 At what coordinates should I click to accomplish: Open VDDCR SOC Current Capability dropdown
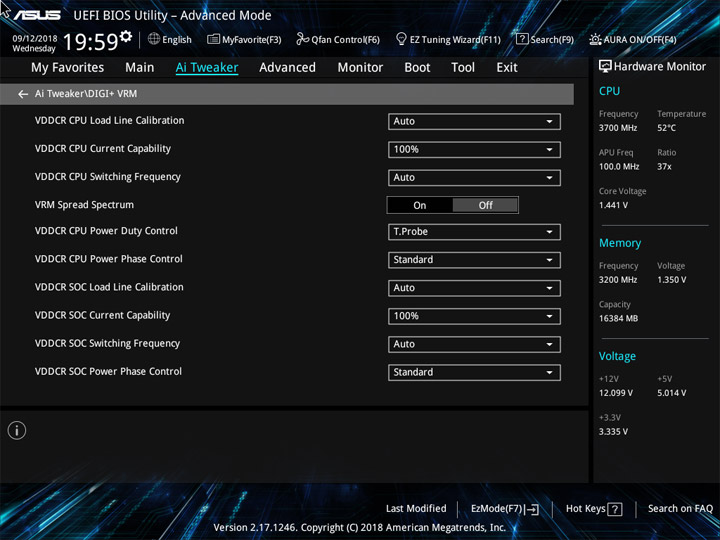(x=474, y=316)
